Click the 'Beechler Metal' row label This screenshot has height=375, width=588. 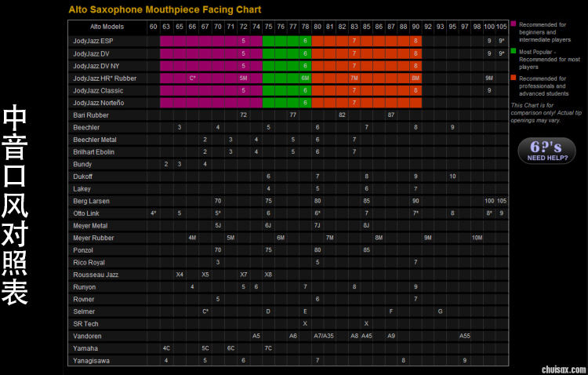pos(95,140)
